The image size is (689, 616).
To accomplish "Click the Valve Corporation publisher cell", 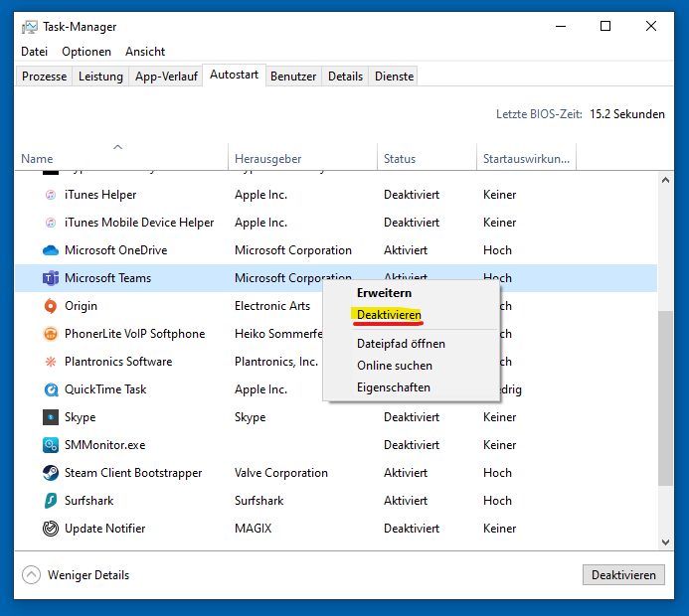I will point(281,473).
